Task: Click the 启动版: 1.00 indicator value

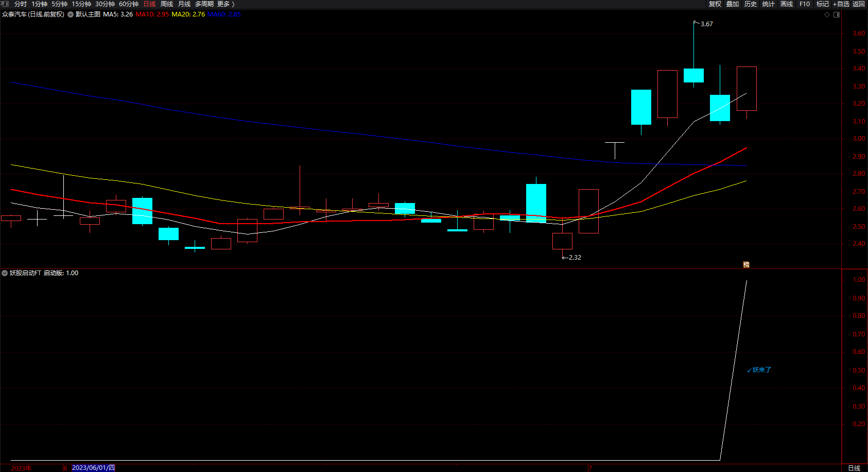Action: pyautogui.click(x=61, y=273)
